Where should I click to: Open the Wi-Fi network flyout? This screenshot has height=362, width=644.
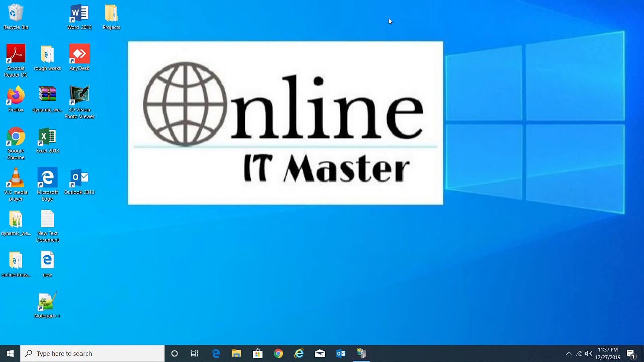579,353
